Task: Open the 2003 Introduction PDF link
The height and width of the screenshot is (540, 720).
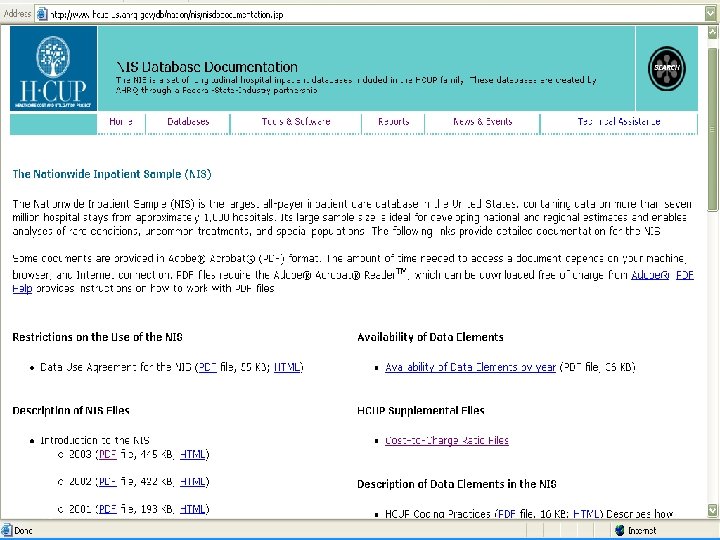Action: click(107, 454)
